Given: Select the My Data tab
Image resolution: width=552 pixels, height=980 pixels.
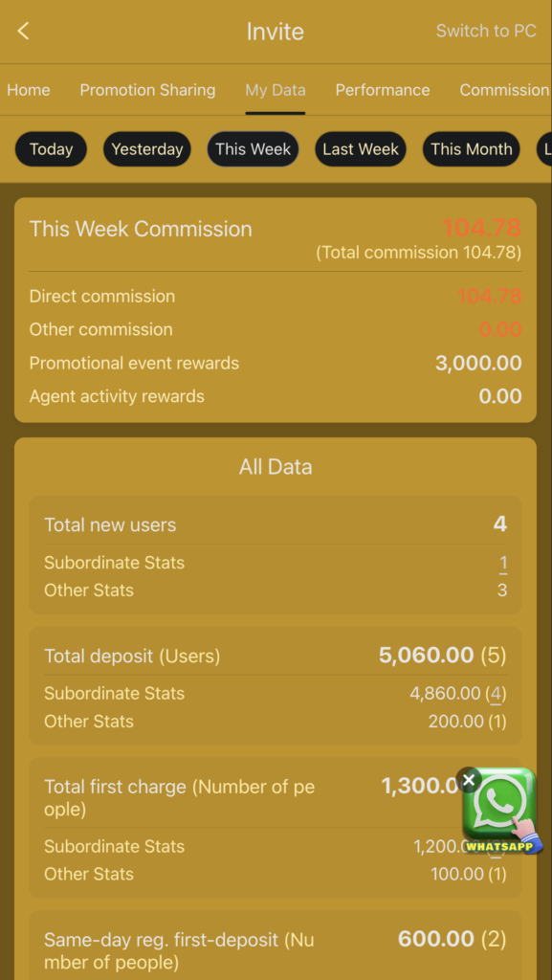Looking at the screenshot, I should coord(276,90).
